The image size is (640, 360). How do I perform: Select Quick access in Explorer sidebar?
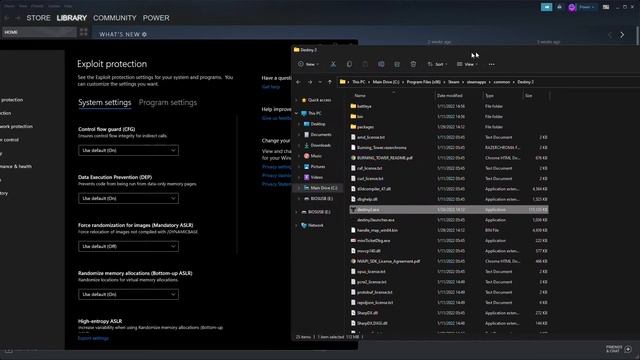(x=319, y=100)
